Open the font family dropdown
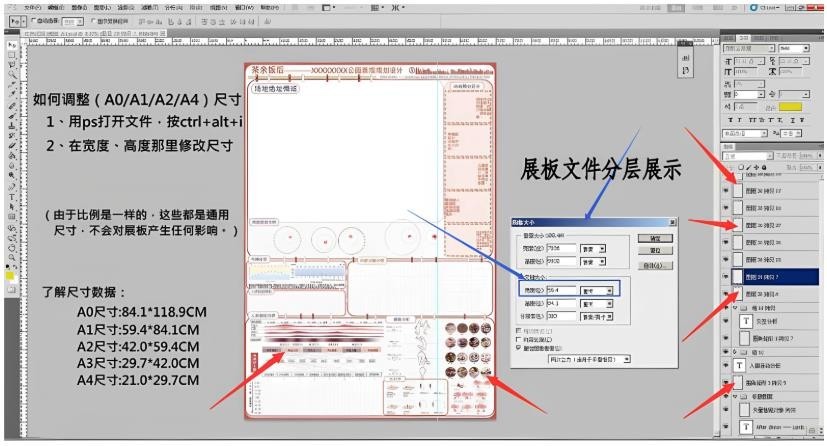This screenshot has width=827, height=446. tap(748, 48)
